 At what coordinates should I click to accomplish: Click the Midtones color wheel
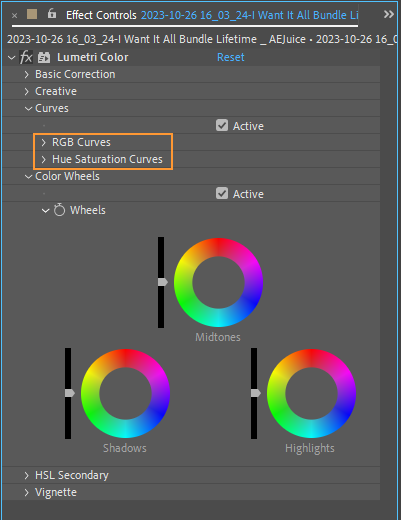[x=218, y=282]
